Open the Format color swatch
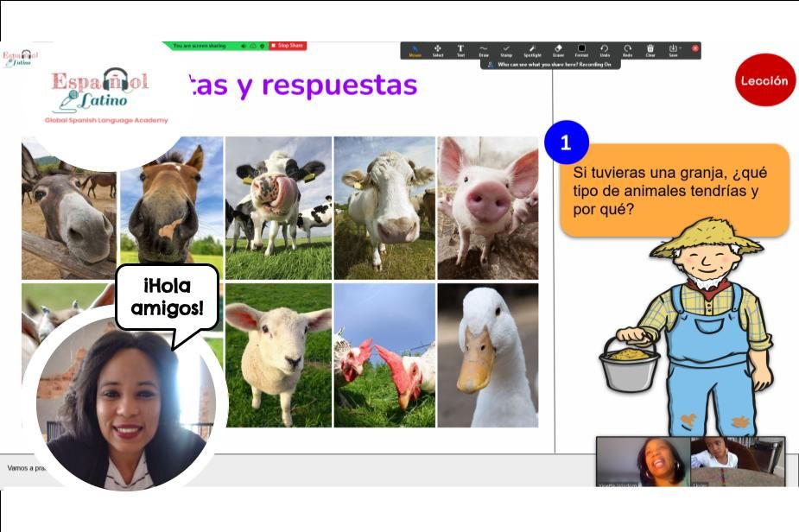This screenshot has height=532, width=799. tap(581, 50)
